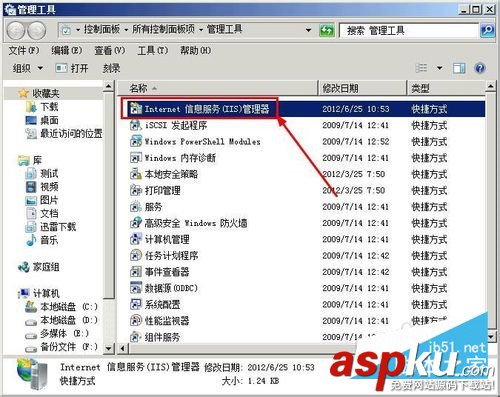Image resolution: width=500 pixels, height=397 pixels.
Task: Select the 服务 icon
Action: [x=136, y=207]
